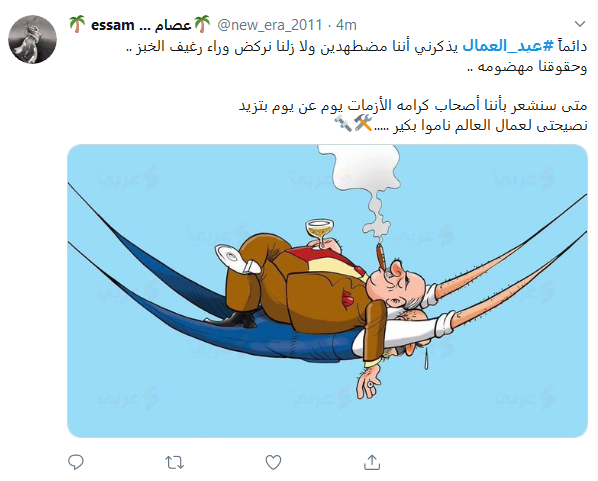This screenshot has height=481, width=598.
Task: Click the palm tree emoji after عصام
Action: [202, 24]
